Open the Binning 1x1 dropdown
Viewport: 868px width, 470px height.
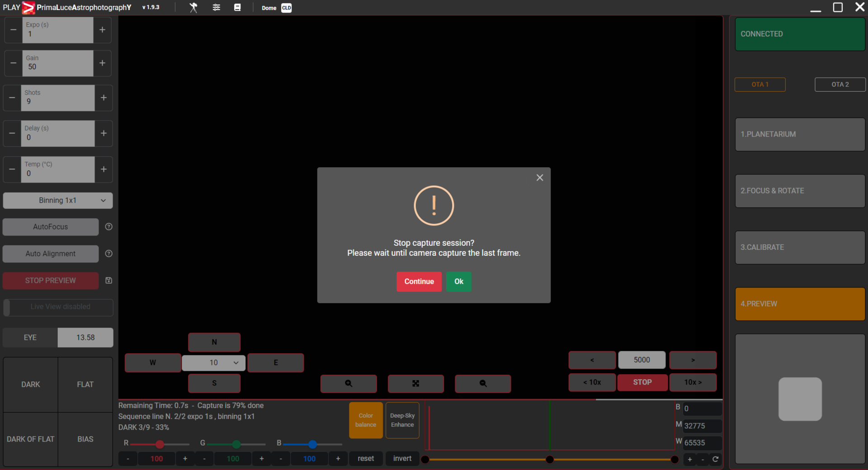[x=58, y=200]
